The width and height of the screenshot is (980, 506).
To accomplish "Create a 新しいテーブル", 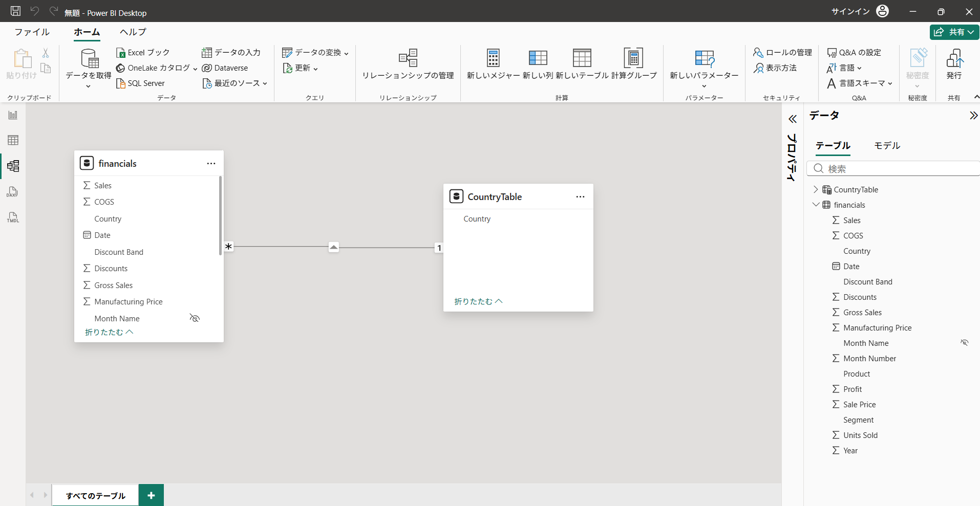I will [x=582, y=65].
